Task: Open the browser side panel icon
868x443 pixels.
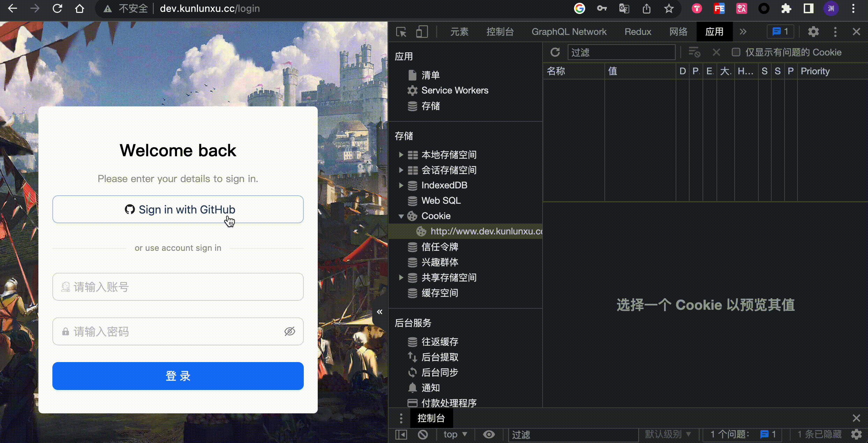Action: pos(809,9)
